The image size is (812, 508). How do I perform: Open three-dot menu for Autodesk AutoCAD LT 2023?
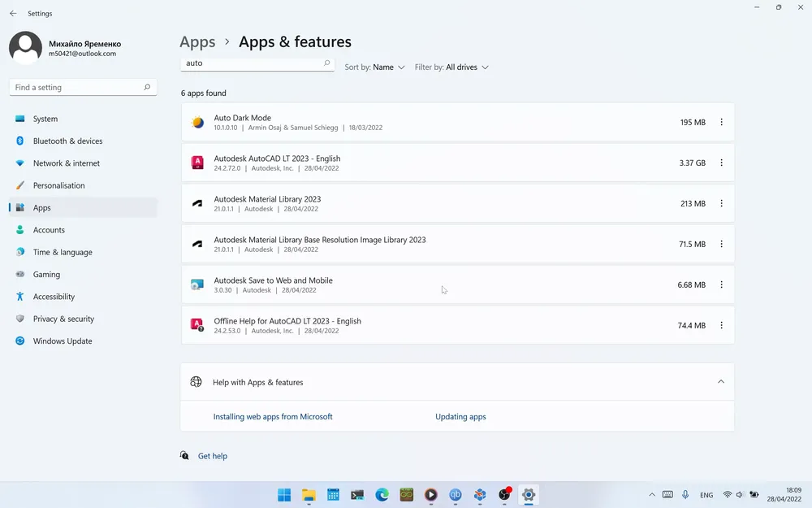(721, 163)
